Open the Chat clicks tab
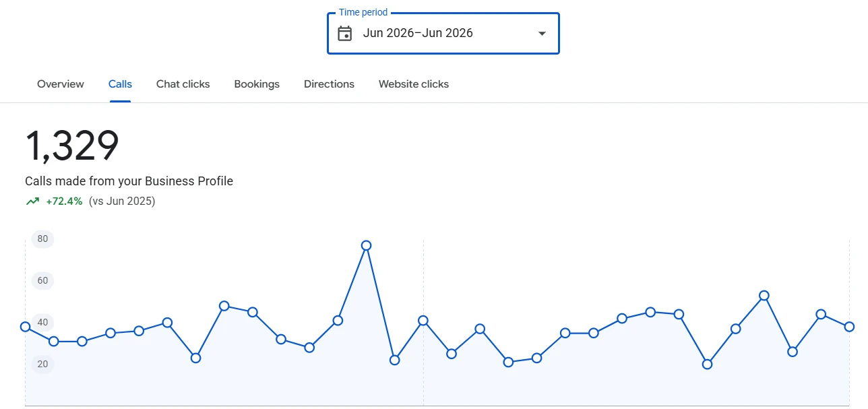The height and width of the screenshot is (409, 868). [x=183, y=84]
